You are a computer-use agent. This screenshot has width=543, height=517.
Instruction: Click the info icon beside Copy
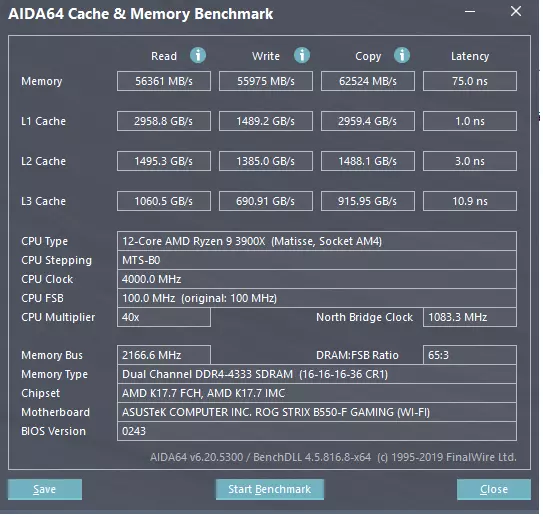[x=402, y=55]
